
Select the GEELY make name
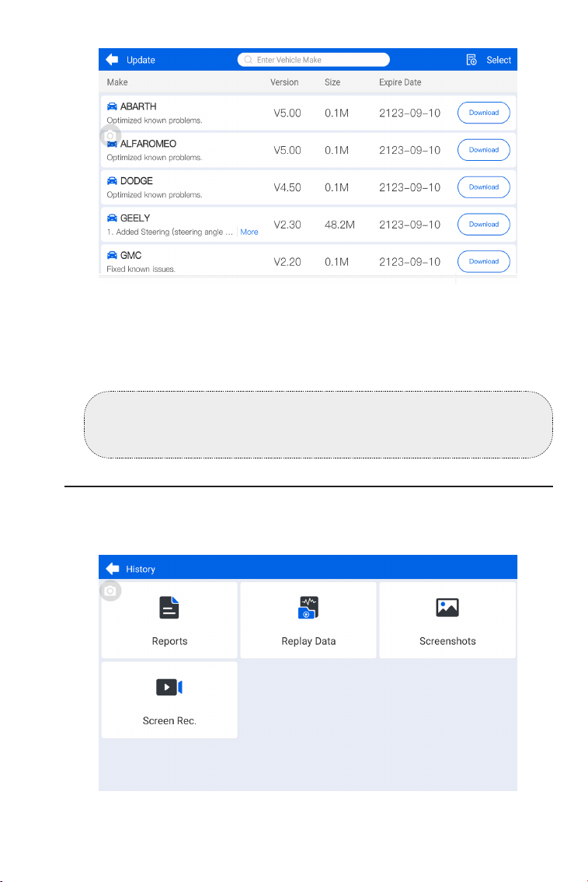[135, 218]
